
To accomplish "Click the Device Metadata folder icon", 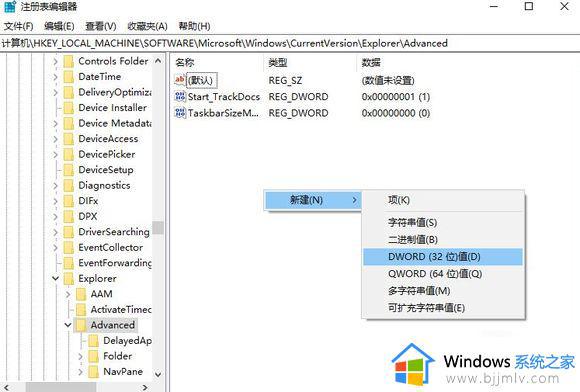I will pyautogui.click(x=69, y=124).
